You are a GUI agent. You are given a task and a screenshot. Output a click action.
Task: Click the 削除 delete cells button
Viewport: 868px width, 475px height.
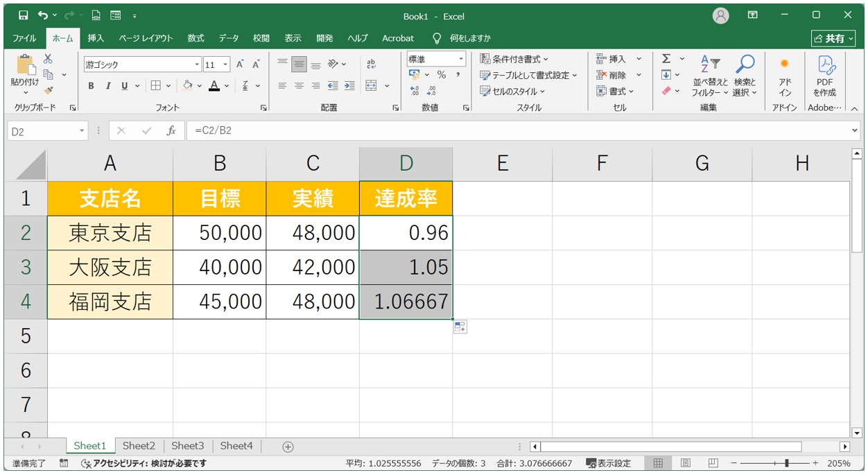618,75
